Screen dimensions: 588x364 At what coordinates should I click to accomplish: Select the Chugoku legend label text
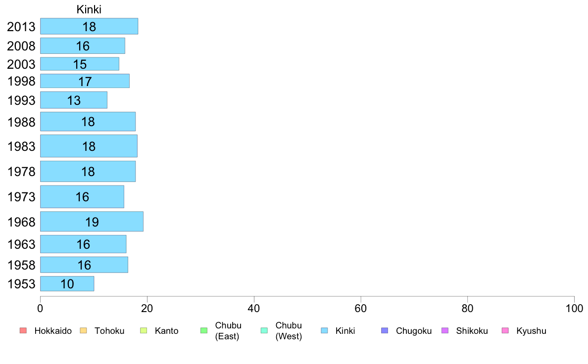[414, 331]
